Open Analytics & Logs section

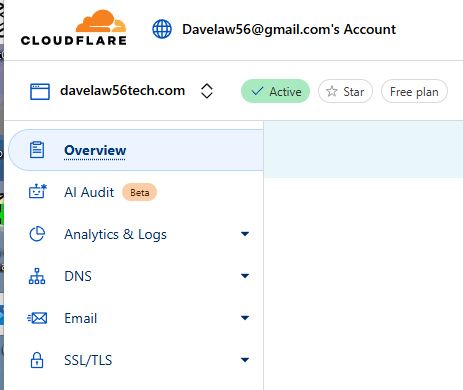(136, 234)
